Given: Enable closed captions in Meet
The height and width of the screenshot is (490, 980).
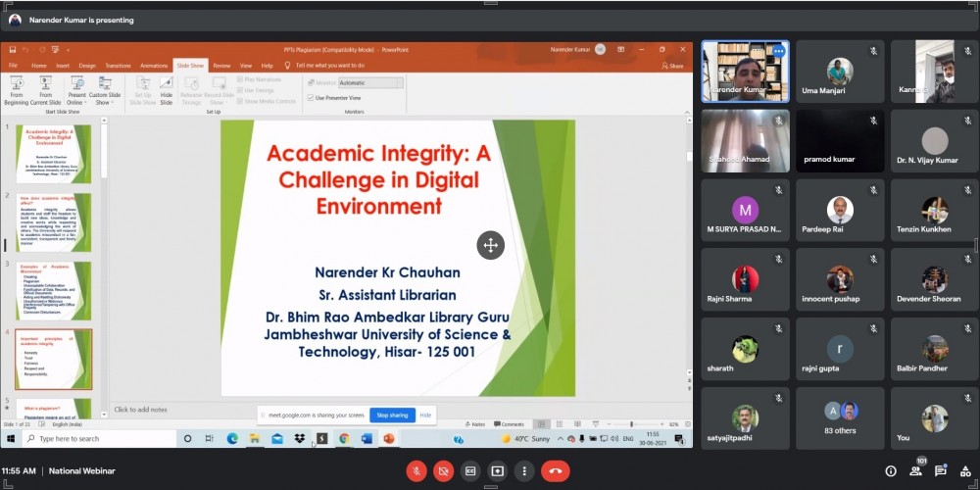Looking at the screenshot, I should 470,470.
